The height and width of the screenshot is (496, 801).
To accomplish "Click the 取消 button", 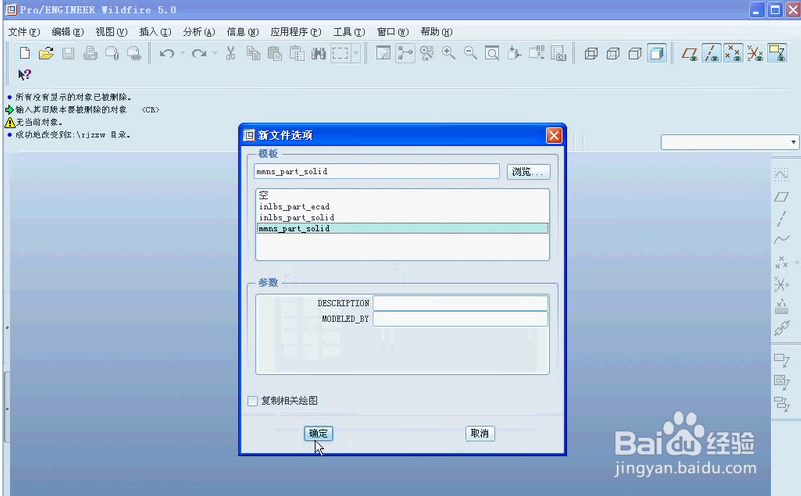I will (x=480, y=434).
